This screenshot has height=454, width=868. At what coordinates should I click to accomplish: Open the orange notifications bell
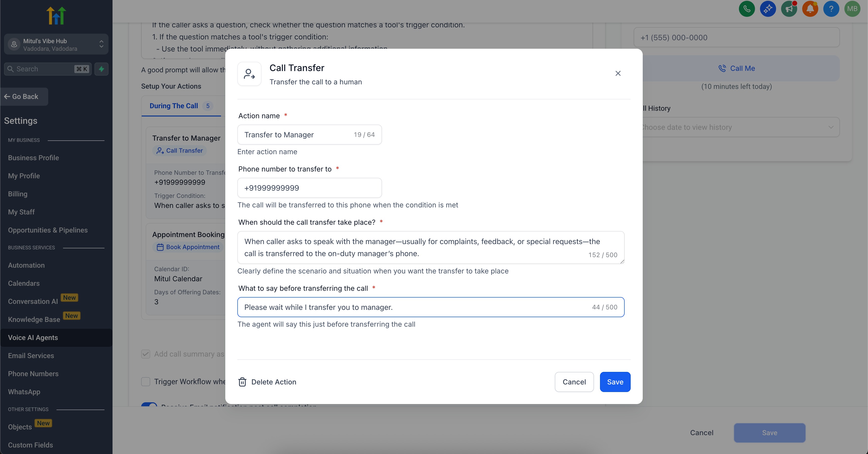(x=810, y=9)
